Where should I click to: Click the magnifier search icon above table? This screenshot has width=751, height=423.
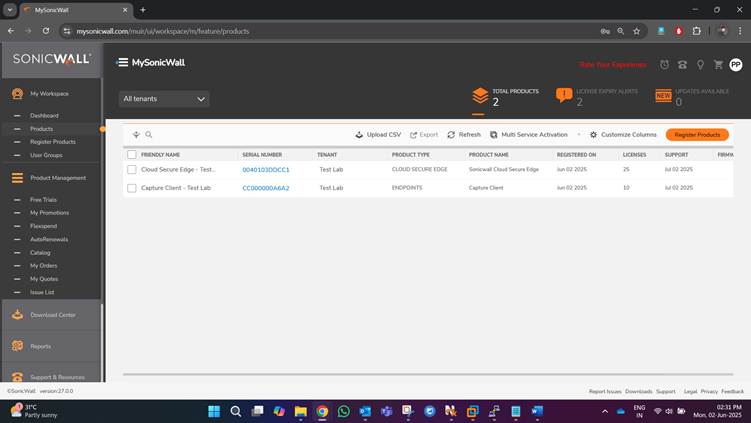coord(149,135)
